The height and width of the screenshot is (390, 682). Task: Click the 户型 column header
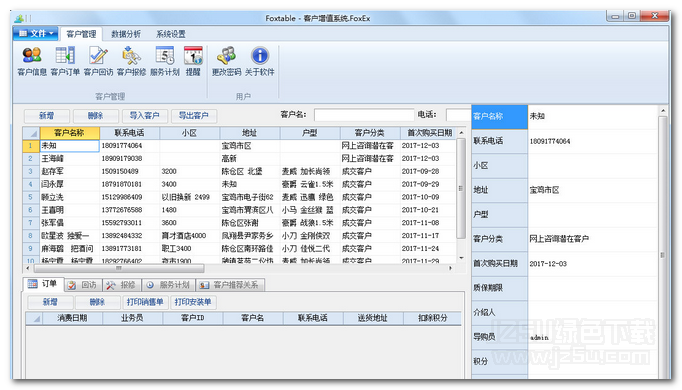click(310, 133)
